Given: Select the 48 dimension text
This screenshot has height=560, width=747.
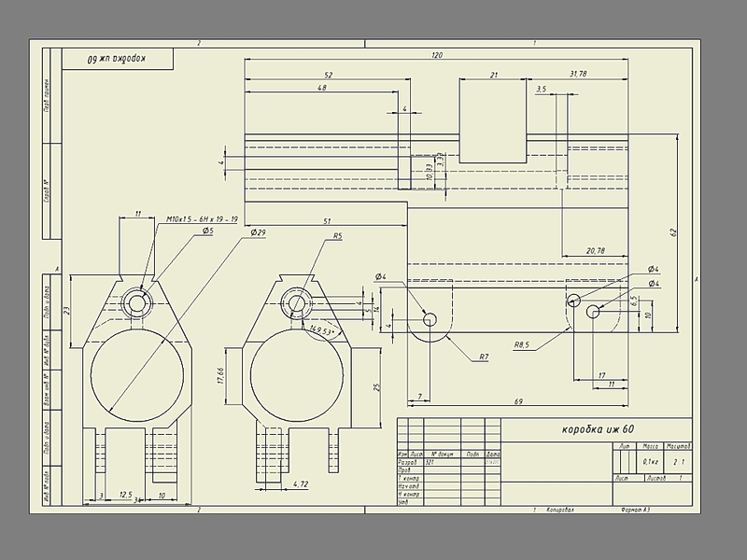Looking at the screenshot, I should pos(322,88).
